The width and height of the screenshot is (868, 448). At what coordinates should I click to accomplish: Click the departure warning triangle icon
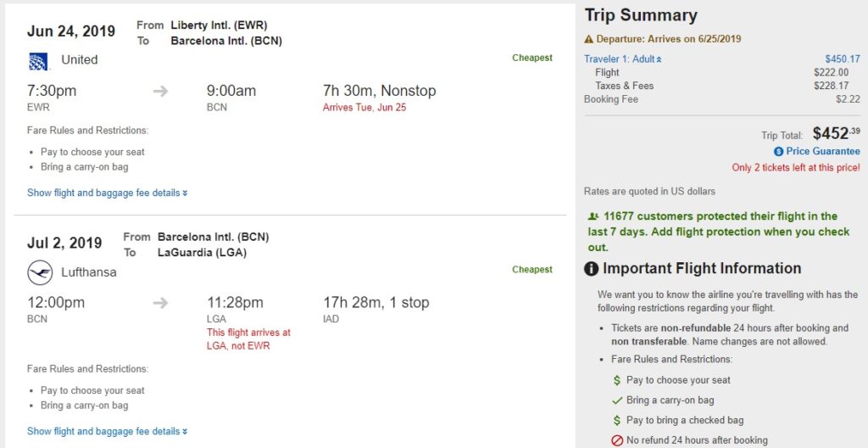(x=589, y=39)
